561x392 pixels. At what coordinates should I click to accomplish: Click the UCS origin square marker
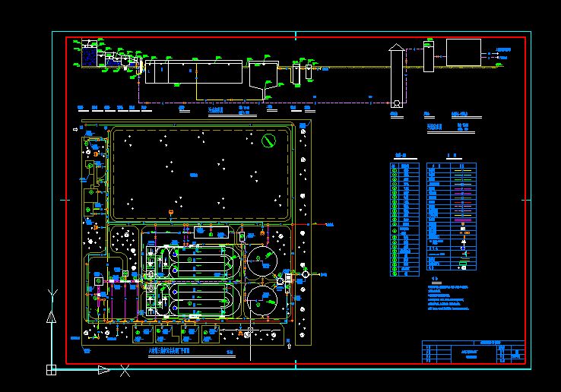51,370
